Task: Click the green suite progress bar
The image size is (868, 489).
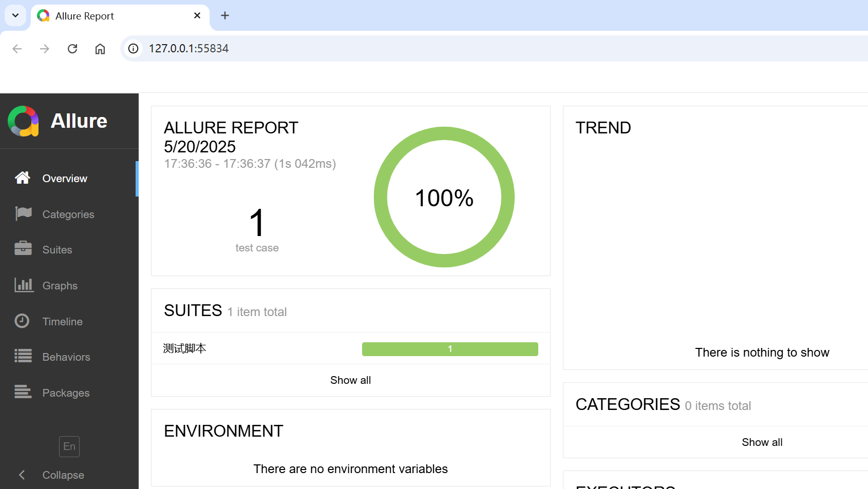Action: (449, 349)
